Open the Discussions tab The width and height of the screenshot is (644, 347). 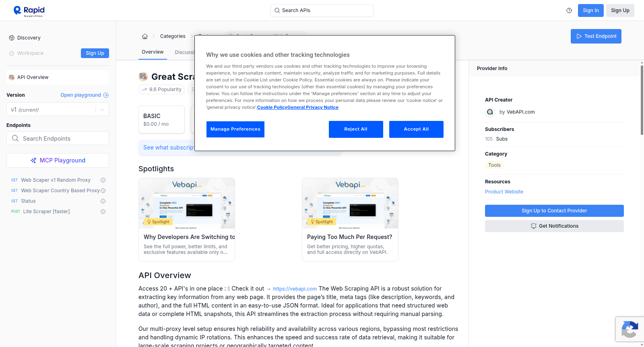(185, 52)
